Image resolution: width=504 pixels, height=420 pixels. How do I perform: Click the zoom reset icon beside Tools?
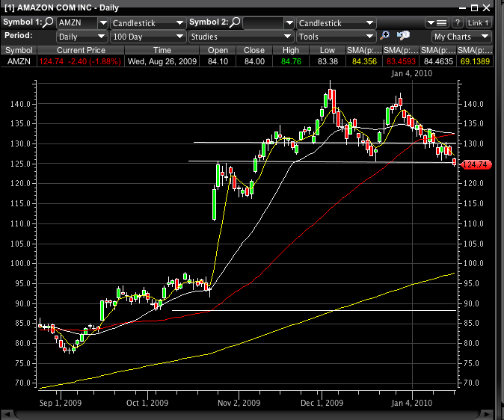(x=403, y=36)
